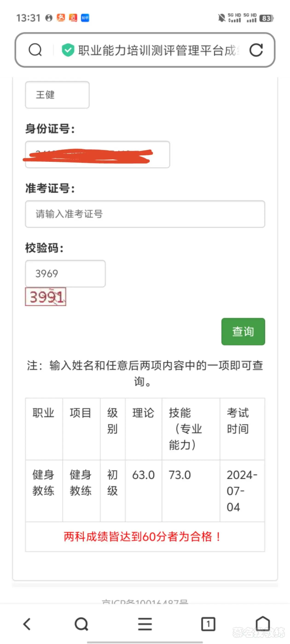
Task: Tap the exam date 2024-07-04 cell
Action: (x=242, y=491)
